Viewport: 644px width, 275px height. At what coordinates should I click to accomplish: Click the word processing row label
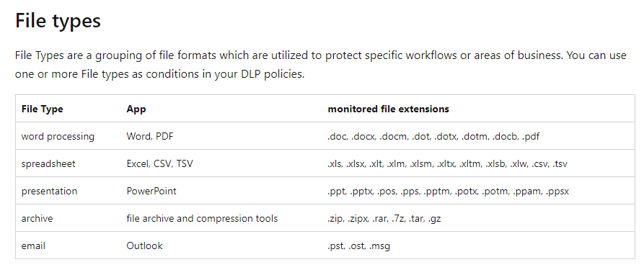click(x=58, y=137)
